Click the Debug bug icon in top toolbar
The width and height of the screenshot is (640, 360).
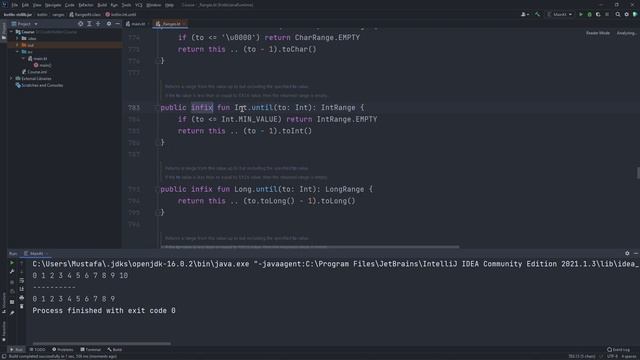(589, 14)
